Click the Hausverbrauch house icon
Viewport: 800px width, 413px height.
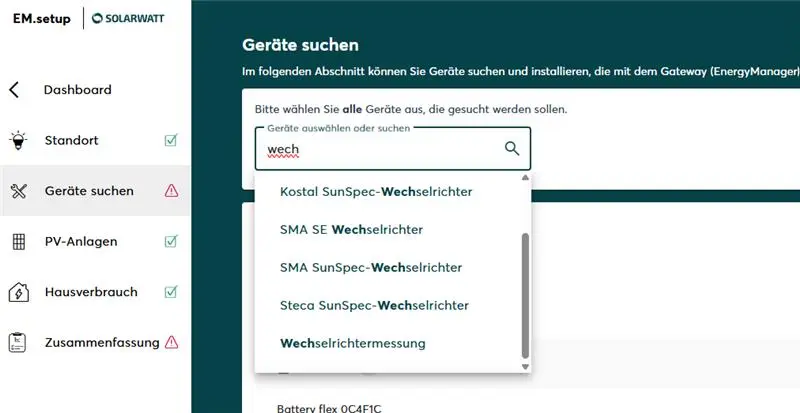click(x=17, y=292)
